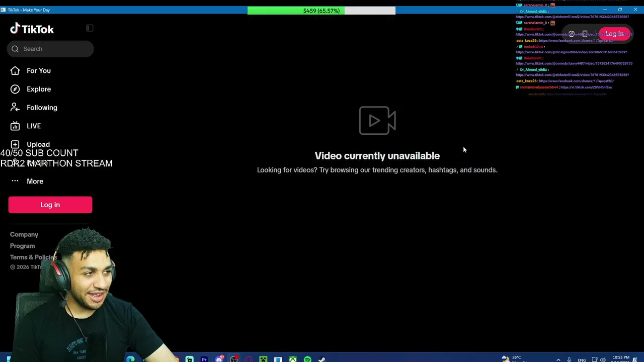644x362 pixels.
Task: Click the Search input field
Action: 50,49
